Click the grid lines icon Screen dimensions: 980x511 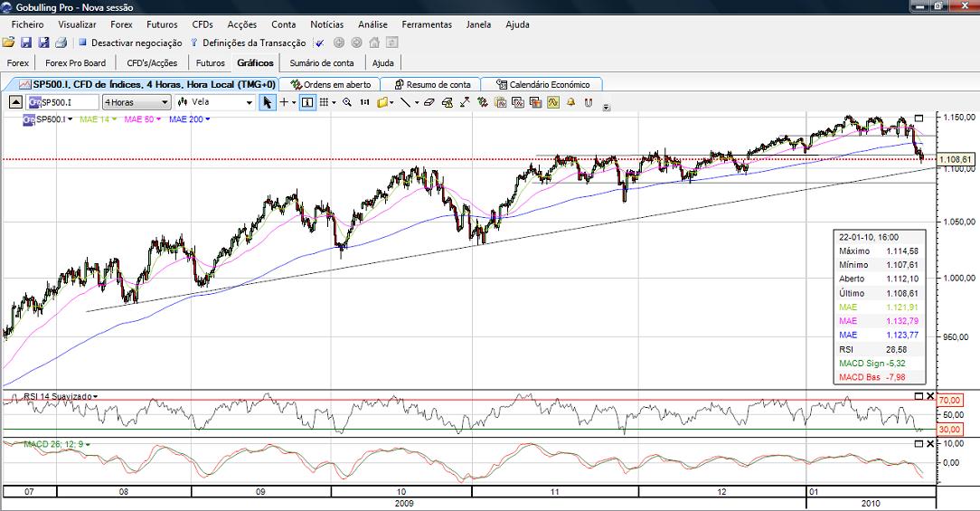point(324,102)
